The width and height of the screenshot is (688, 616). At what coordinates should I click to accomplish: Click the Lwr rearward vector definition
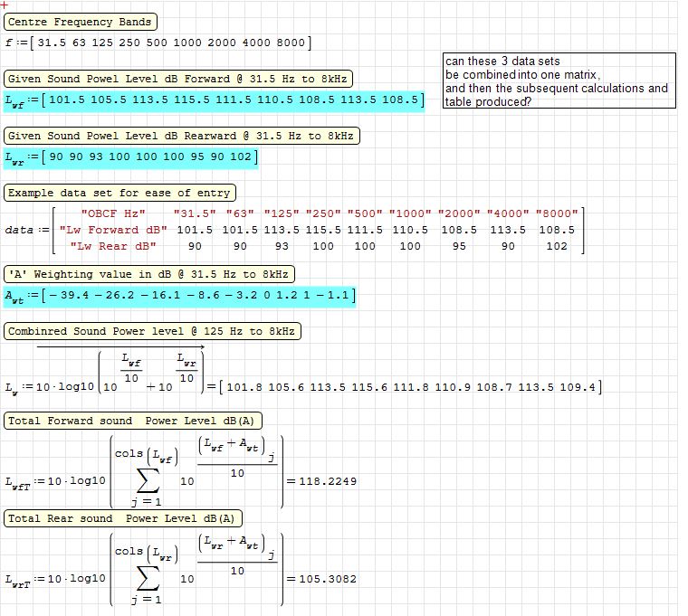pos(131,158)
